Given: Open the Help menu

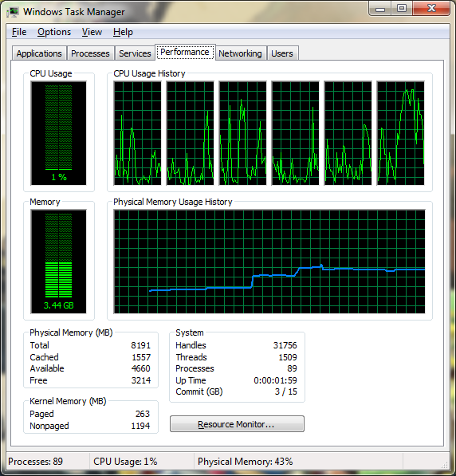Looking at the screenshot, I should pyautogui.click(x=123, y=32).
